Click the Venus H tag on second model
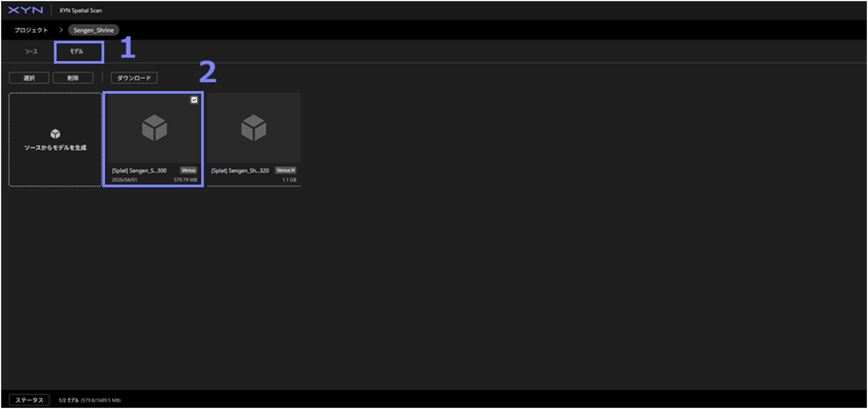This screenshot has width=868, height=409. coord(286,170)
